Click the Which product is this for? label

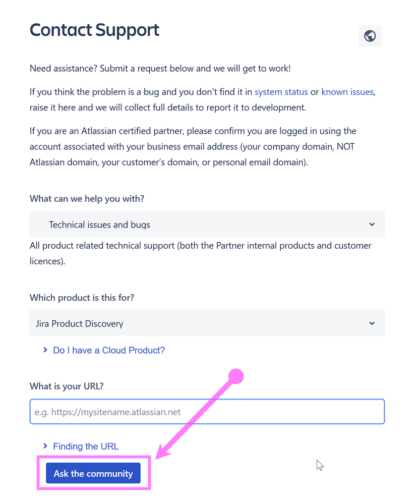pyautogui.click(x=82, y=298)
